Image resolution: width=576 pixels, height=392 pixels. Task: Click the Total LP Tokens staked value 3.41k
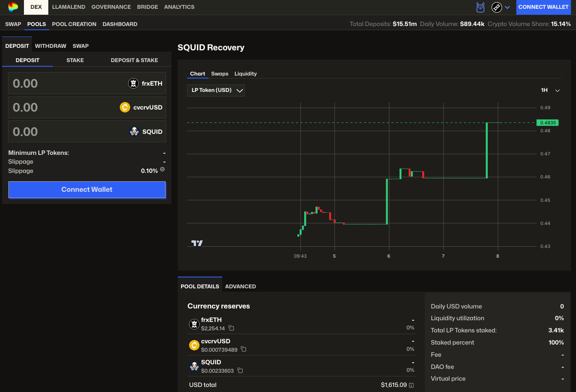[x=556, y=330]
